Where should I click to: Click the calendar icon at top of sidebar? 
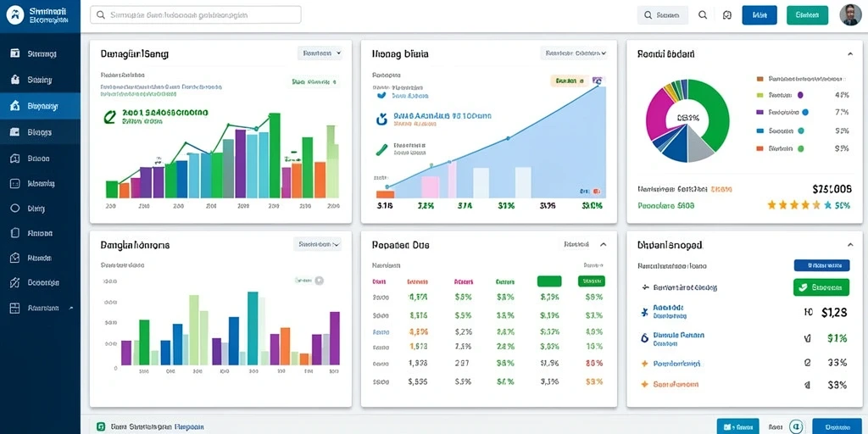(15, 53)
